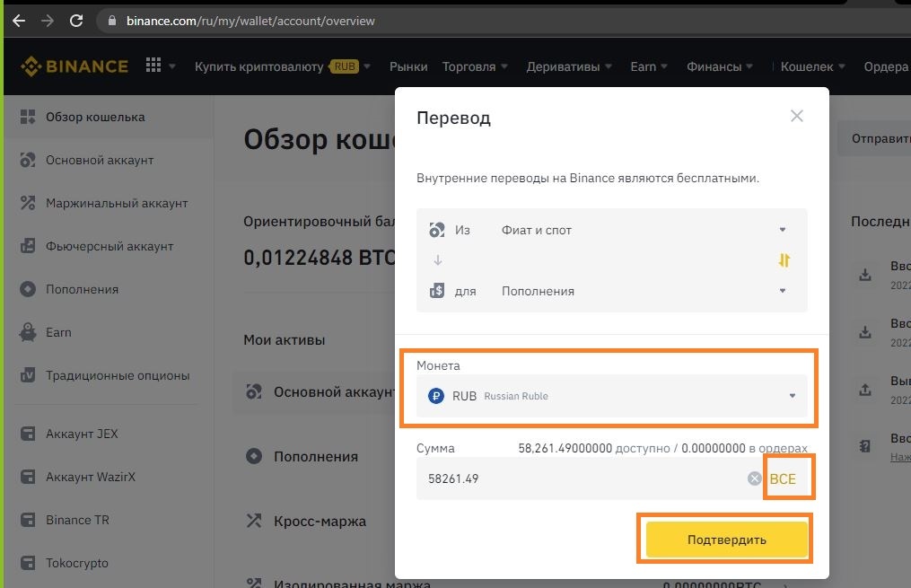Select Маржинальный аккаунт in sidebar
This screenshot has width=911, height=588.
[x=117, y=204]
